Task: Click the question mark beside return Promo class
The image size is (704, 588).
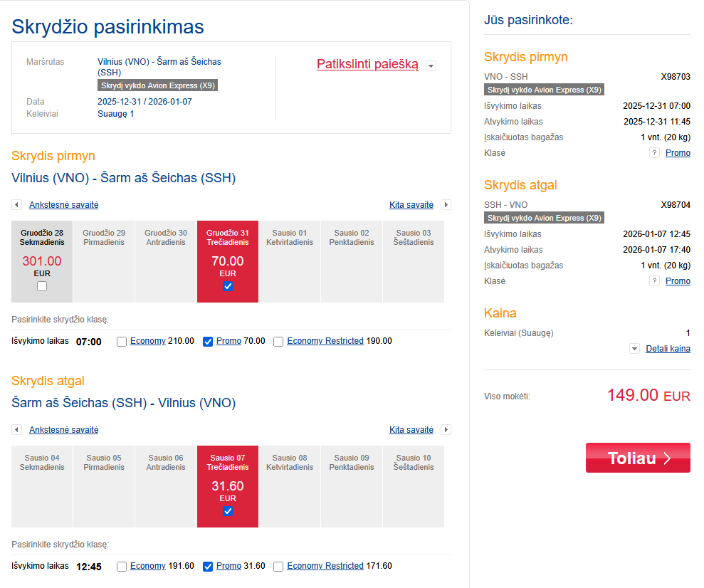Action: pyautogui.click(x=654, y=281)
